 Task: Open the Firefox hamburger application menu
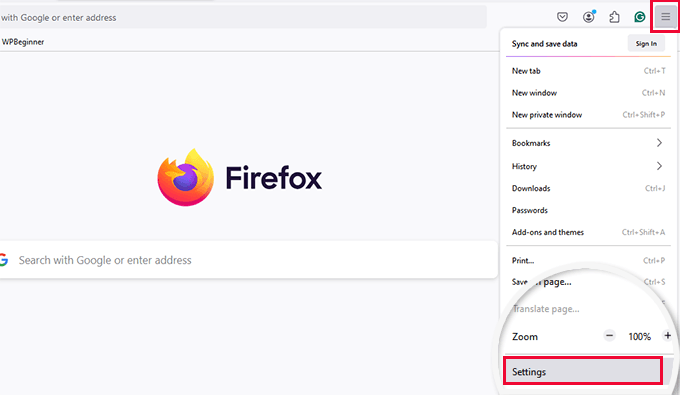click(665, 17)
